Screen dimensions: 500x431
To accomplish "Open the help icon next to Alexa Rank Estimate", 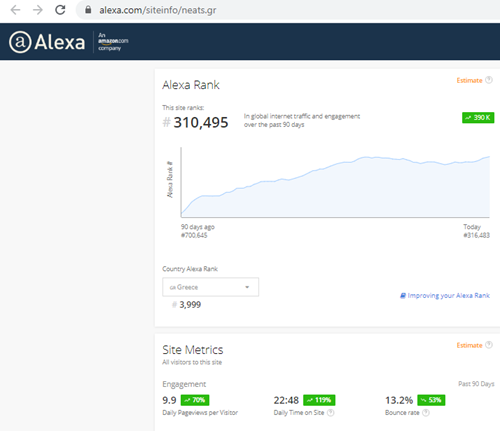I will 489,80.
